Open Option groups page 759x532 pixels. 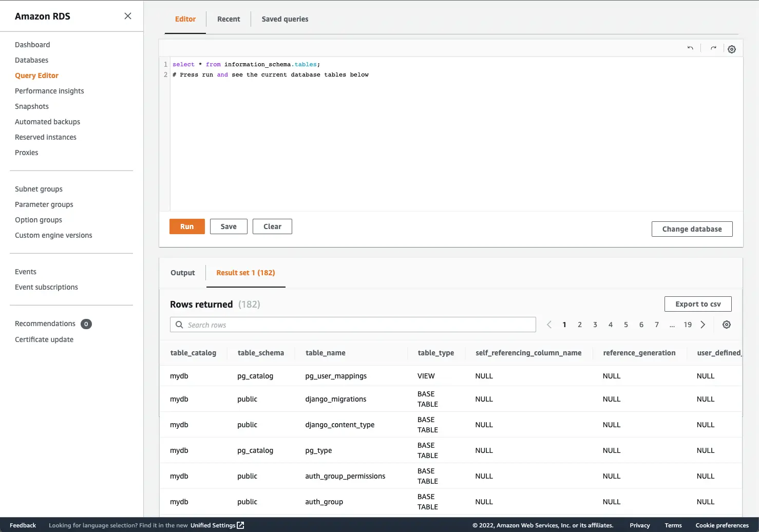pos(39,220)
